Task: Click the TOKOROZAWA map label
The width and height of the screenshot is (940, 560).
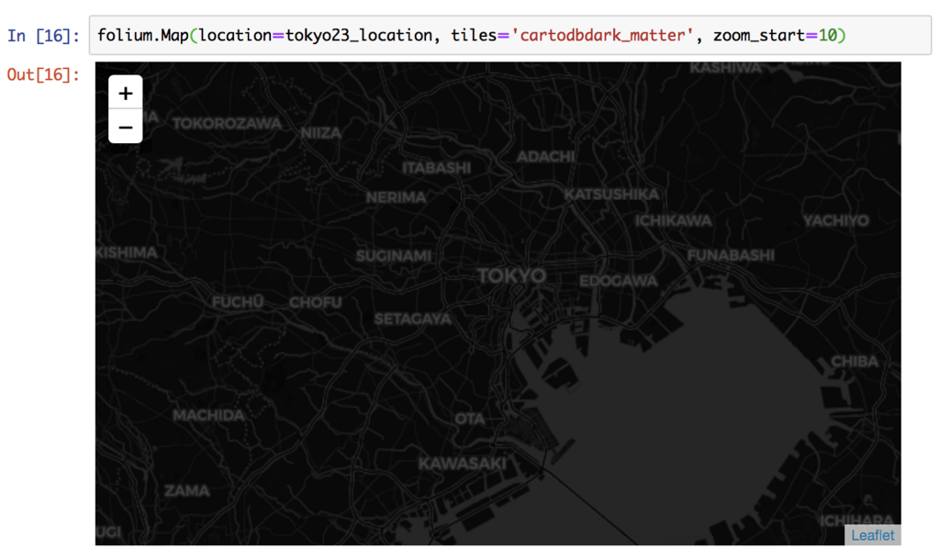Action: (227, 124)
